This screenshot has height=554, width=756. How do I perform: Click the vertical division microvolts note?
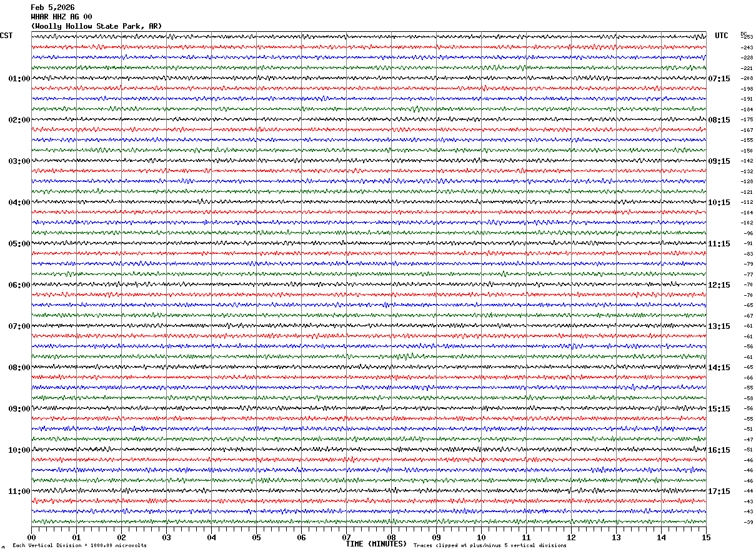click(x=79, y=546)
